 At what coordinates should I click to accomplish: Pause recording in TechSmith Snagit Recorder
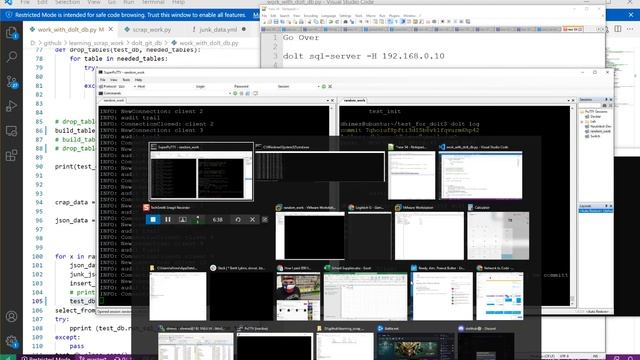(x=168, y=220)
